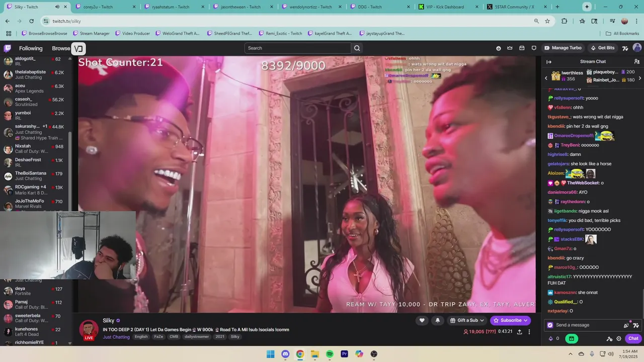Send message with the Chat button
Screen dimensions: 644x362
pyautogui.click(x=633, y=338)
